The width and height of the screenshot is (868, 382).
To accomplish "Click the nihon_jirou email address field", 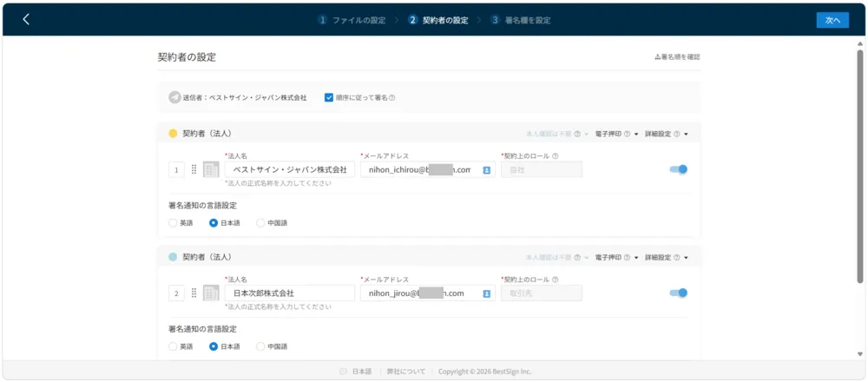I will pyautogui.click(x=427, y=293).
